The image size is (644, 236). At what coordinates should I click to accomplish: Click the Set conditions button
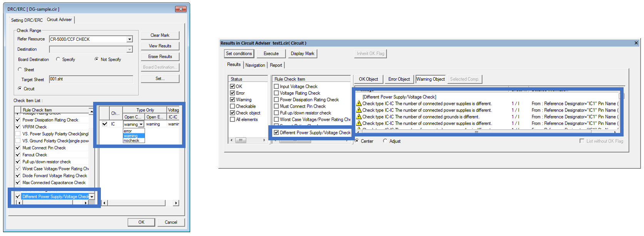[239, 54]
